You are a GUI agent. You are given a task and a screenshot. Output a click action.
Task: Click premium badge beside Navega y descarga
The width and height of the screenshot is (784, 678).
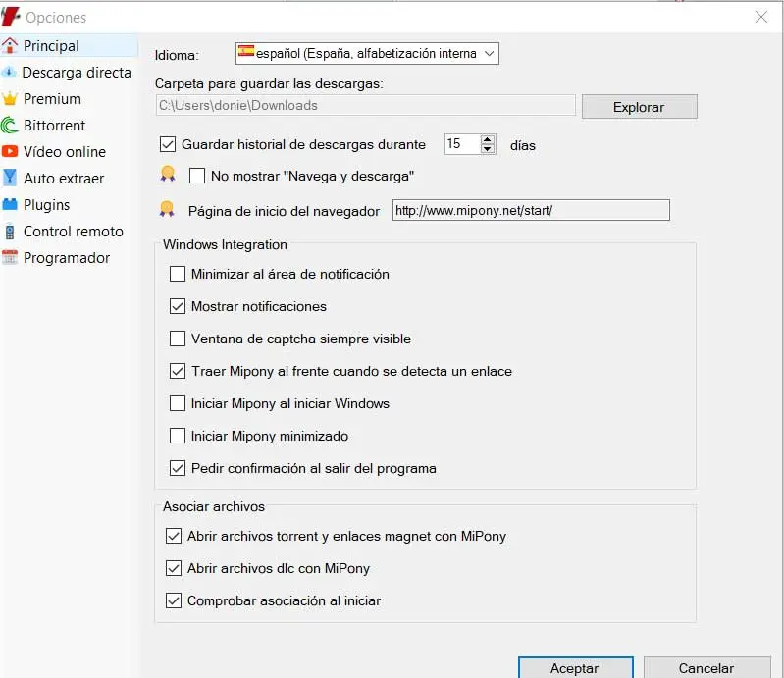[168, 174]
